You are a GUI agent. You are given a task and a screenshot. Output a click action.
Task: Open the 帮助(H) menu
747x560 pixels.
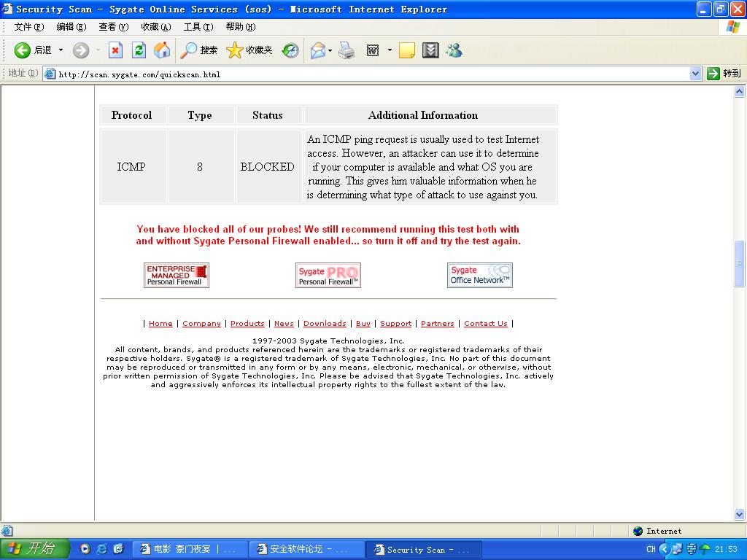click(x=241, y=27)
